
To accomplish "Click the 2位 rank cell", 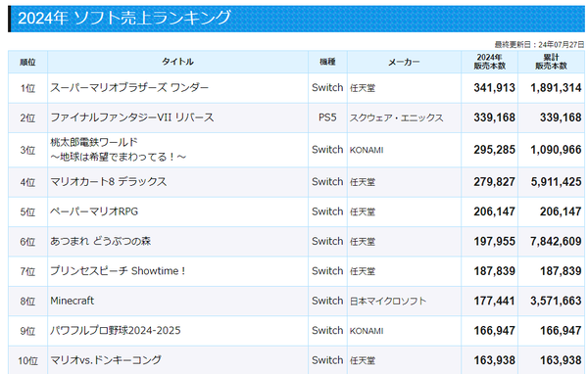I will pyautogui.click(x=27, y=117).
